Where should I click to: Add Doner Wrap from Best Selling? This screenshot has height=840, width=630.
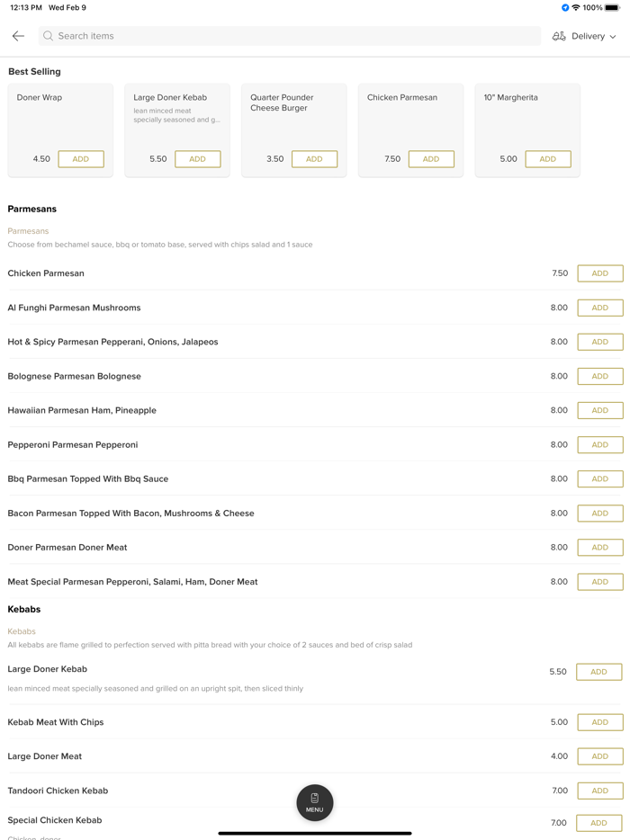pos(81,159)
